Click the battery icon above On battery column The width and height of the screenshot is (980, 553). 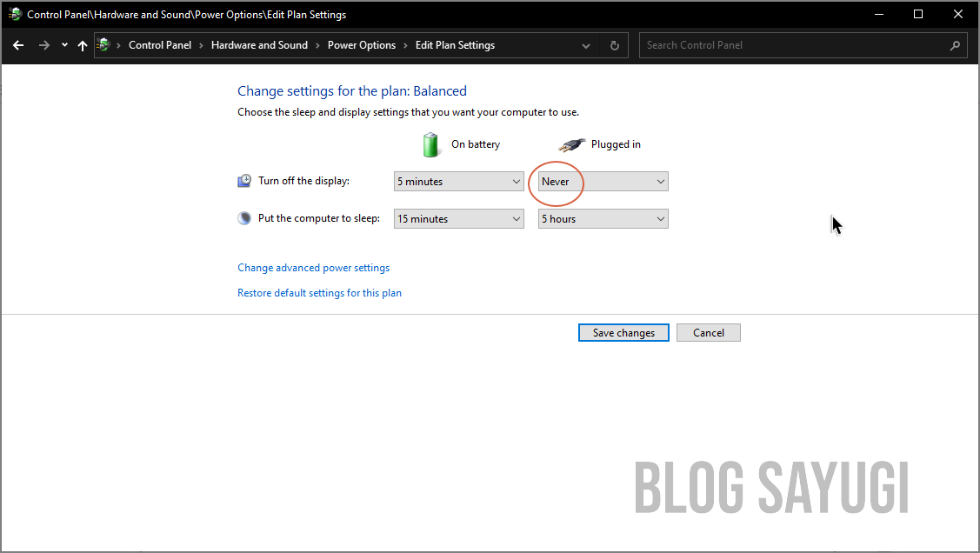click(x=430, y=144)
